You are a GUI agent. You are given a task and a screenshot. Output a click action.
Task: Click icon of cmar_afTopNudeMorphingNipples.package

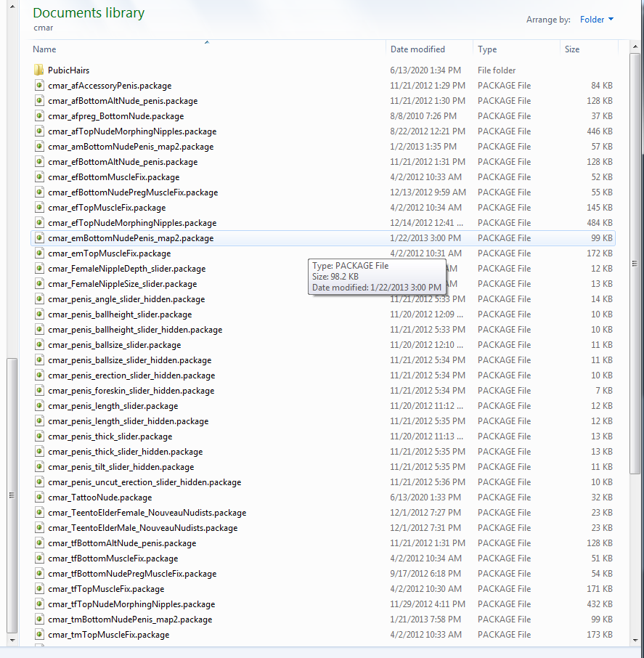coord(39,131)
